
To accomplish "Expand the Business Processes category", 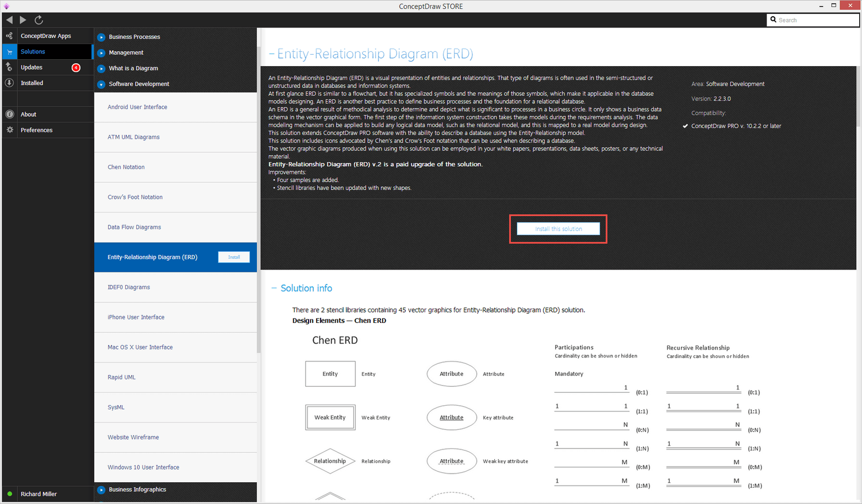I will [101, 37].
